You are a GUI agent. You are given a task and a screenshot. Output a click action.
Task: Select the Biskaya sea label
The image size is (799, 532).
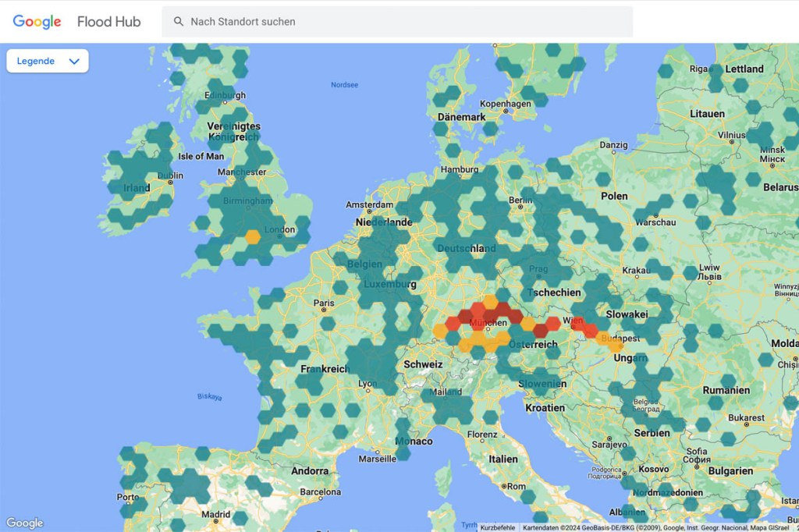[209, 396]
